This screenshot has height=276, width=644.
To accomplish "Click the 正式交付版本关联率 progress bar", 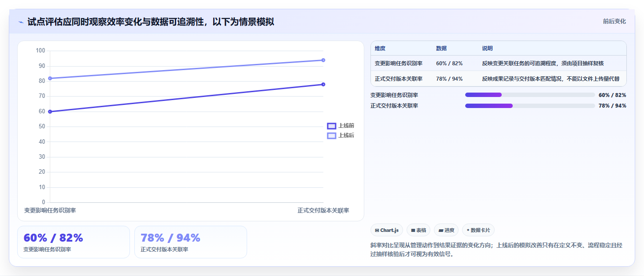I will (x=530, y=106).
